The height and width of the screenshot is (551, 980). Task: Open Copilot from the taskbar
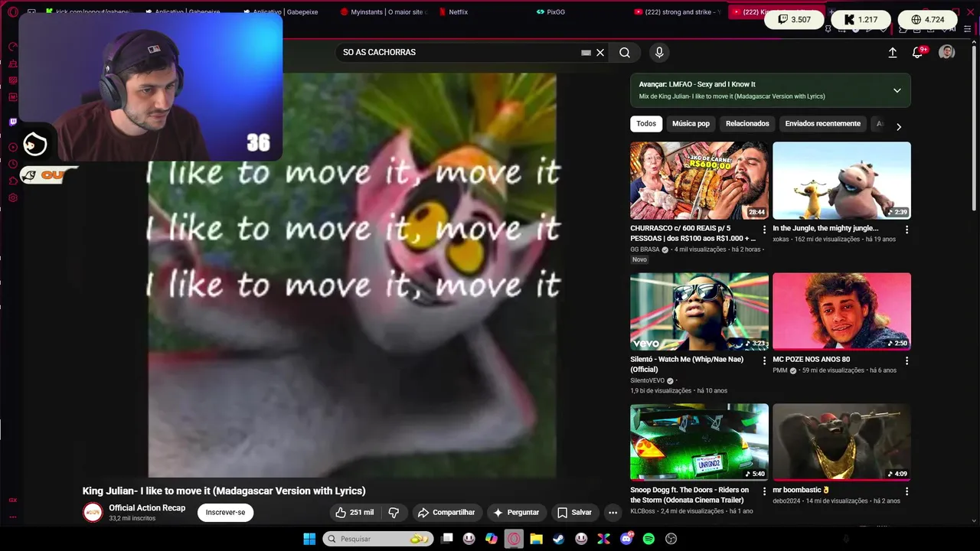coord(492,539)
